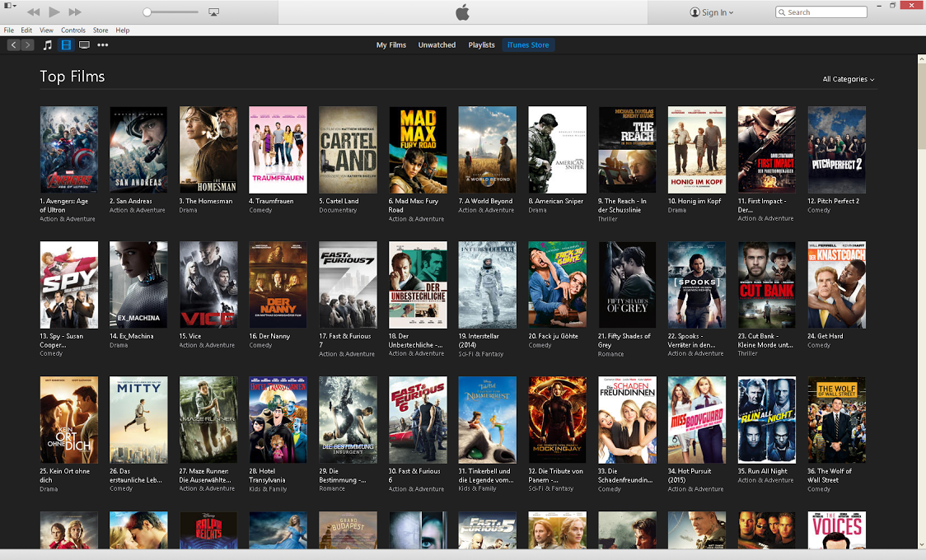Open the All Categories dropdown
Screen dimensions: 926x560
[x=849, y=79]
